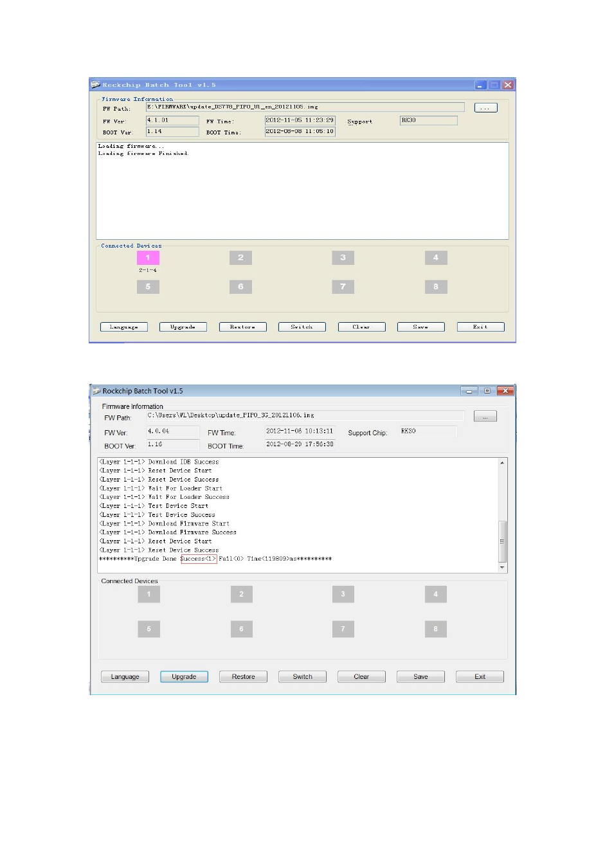Screen dimensions: 614x868
Task: Click Upgrade button in lower window
Action: [184, 677]
